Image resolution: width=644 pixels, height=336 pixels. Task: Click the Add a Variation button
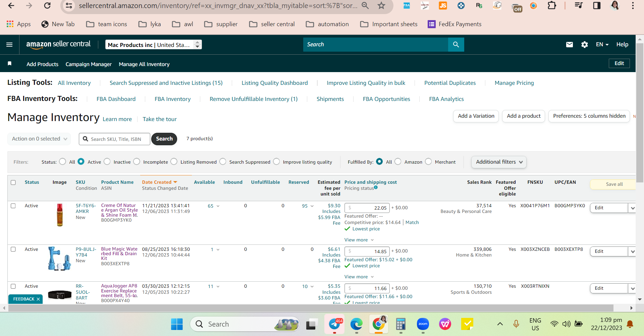point(476,116)
